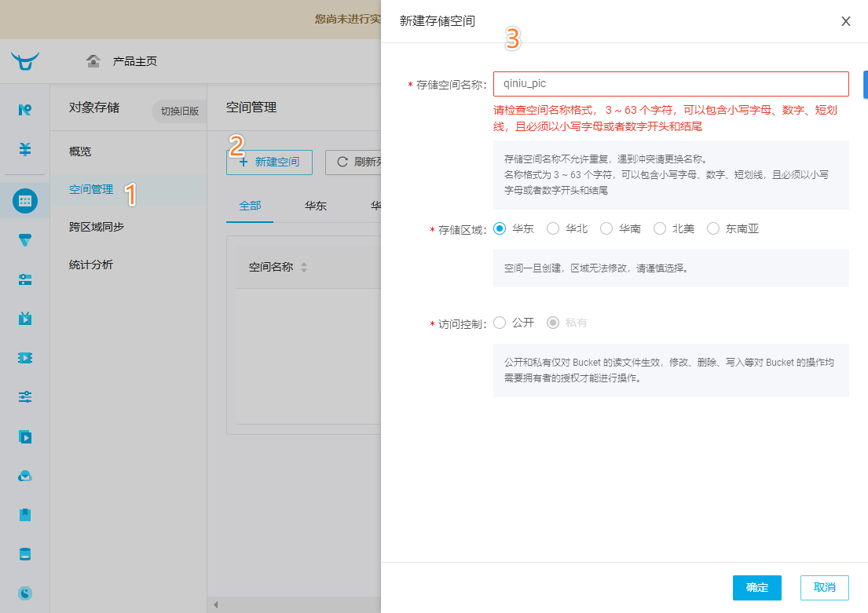Open the database cylinder icon in the sidebar
The image size is (868, 613).
(25, 554)
